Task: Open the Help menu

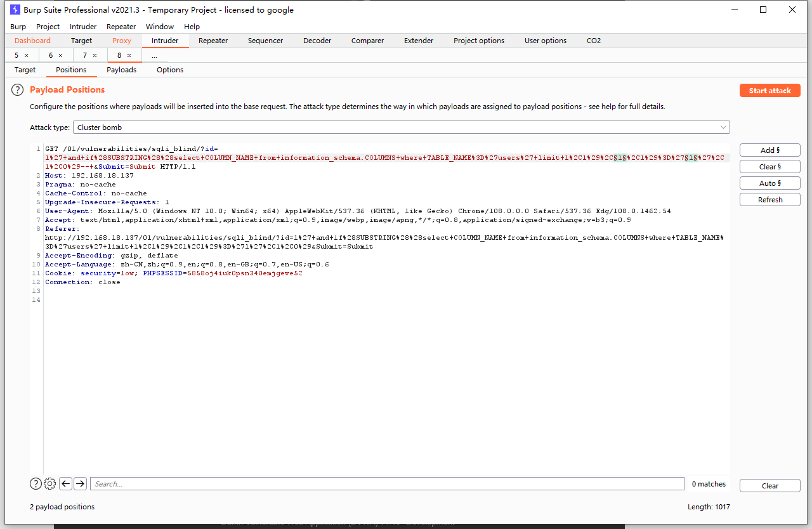Action: click(192, 27)
